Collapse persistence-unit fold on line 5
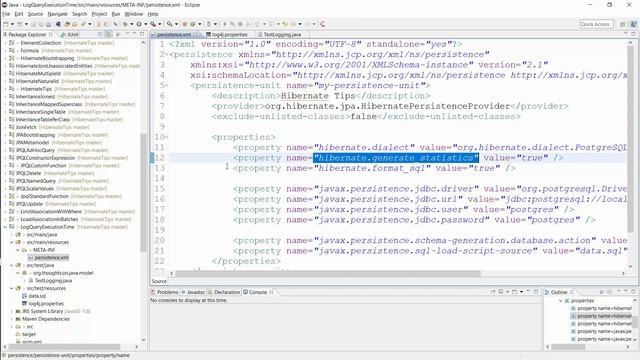The width and height of the screenshot is (640, 360). point(167,85)
